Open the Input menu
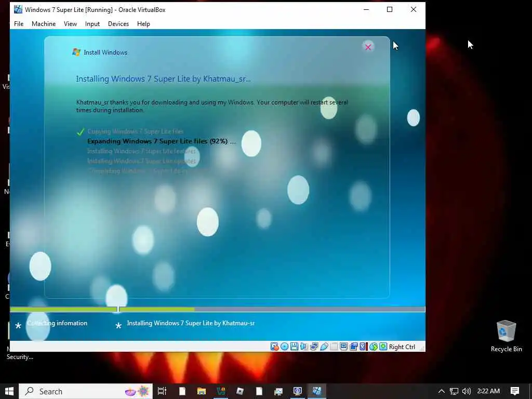This screenshot has width=532, height=399. (x=92, y=24)
